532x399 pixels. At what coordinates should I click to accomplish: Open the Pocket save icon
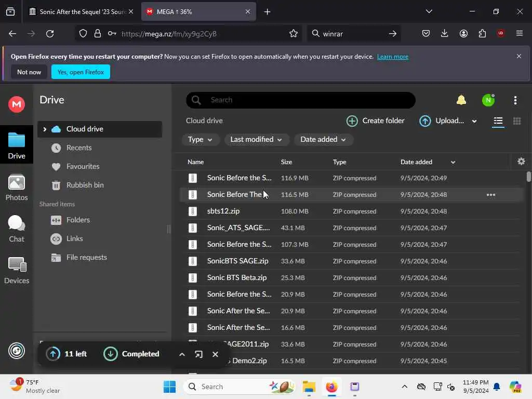pyautogui.click(x=426, y=33)
